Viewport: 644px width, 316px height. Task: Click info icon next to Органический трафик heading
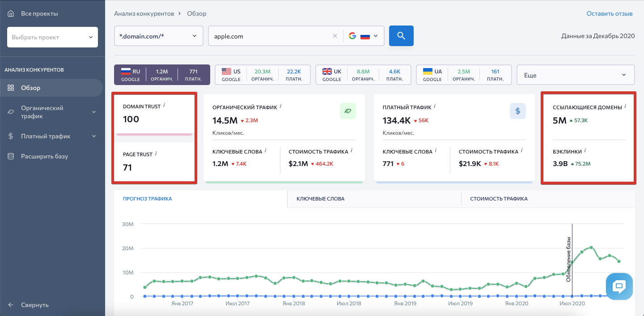280,107
